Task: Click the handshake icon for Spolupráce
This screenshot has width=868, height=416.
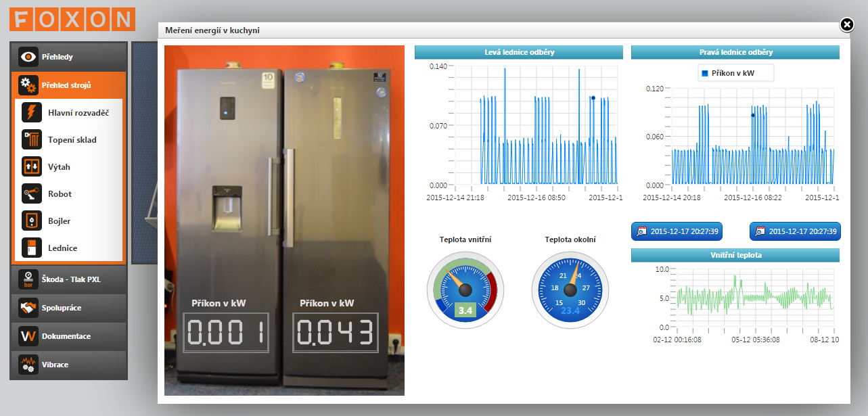Action: [x=28, y=308]
